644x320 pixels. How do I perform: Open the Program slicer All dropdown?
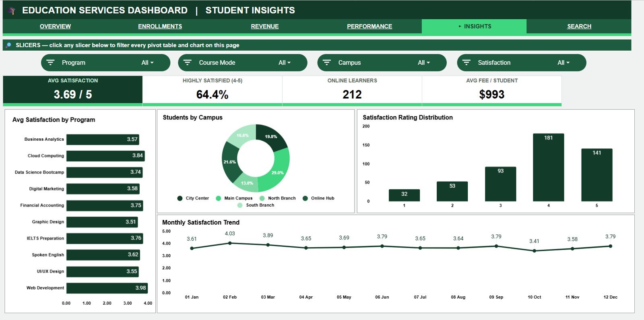[x=148, y=63]
